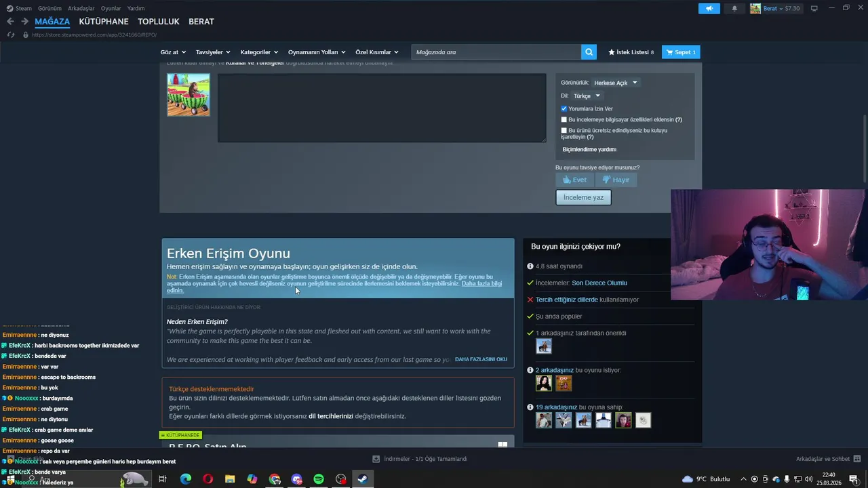Open weather widget 9°C Bulutlu

coord(706,479)
